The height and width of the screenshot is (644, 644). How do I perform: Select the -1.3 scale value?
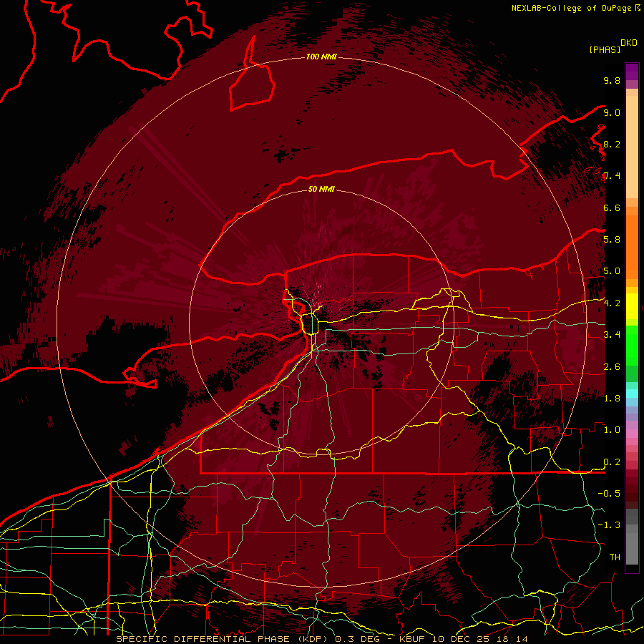click(x=609, y=525)
